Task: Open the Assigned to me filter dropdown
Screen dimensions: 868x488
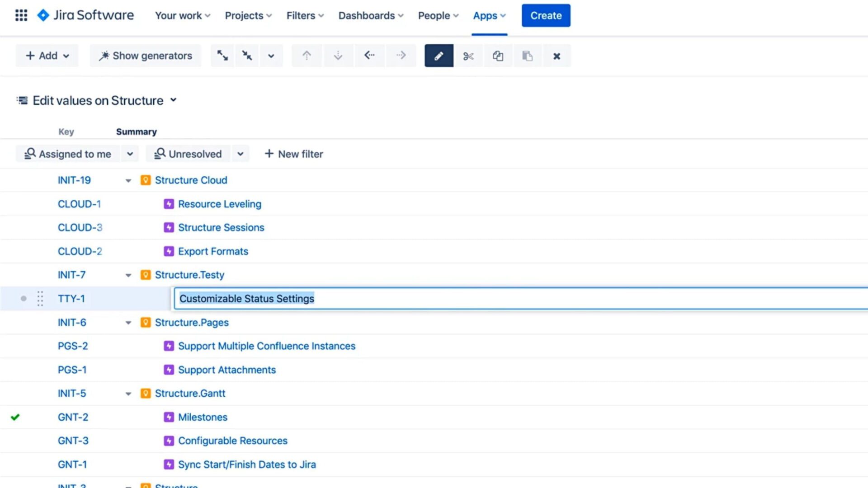Action: coord(130,154)
